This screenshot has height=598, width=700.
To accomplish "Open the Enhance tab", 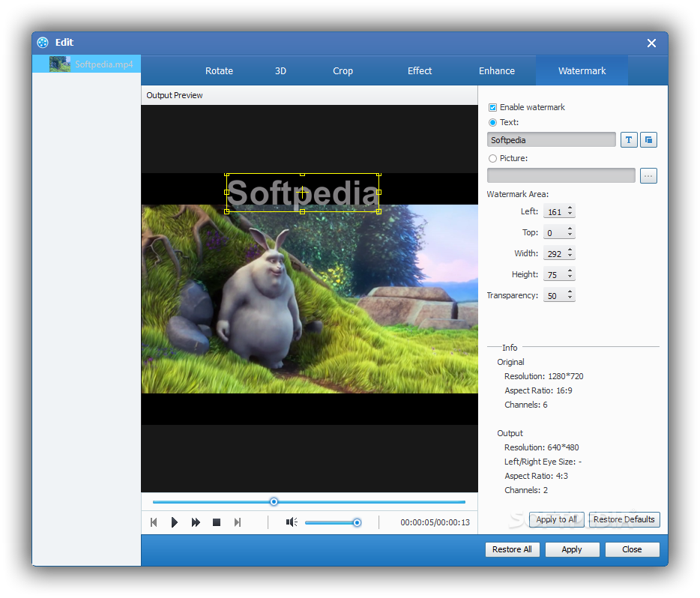I will tap(497, 71).
